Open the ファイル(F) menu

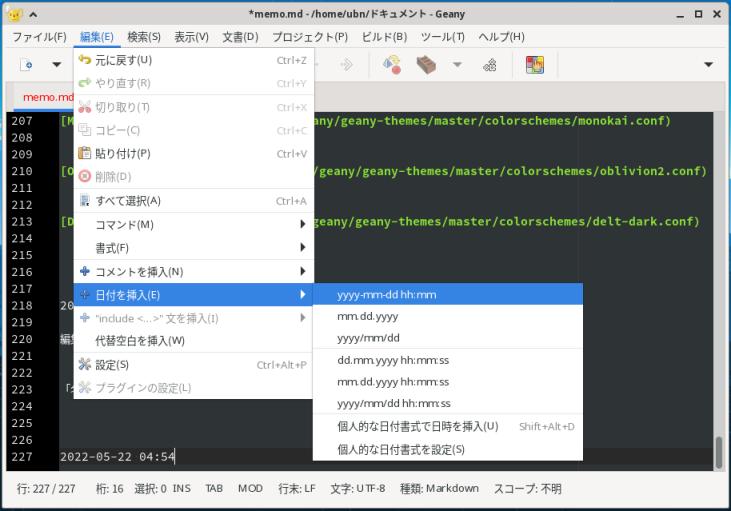pyautogui.click(x=39, y=37)
